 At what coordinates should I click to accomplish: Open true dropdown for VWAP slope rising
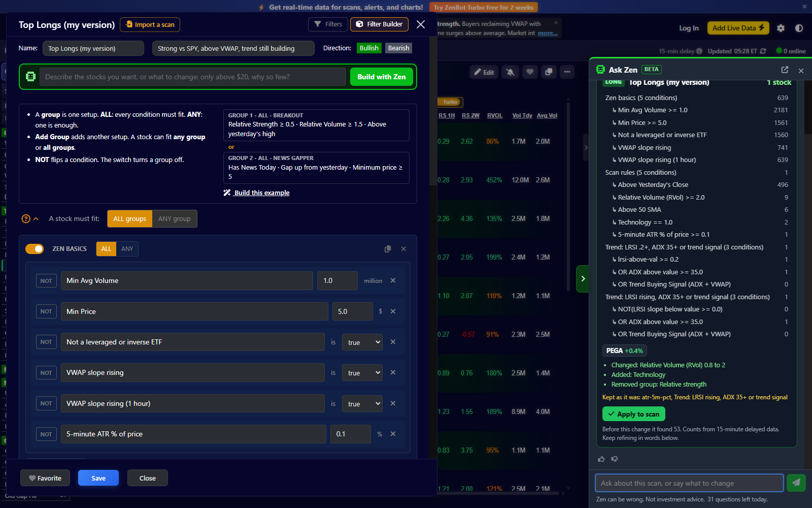362,373
